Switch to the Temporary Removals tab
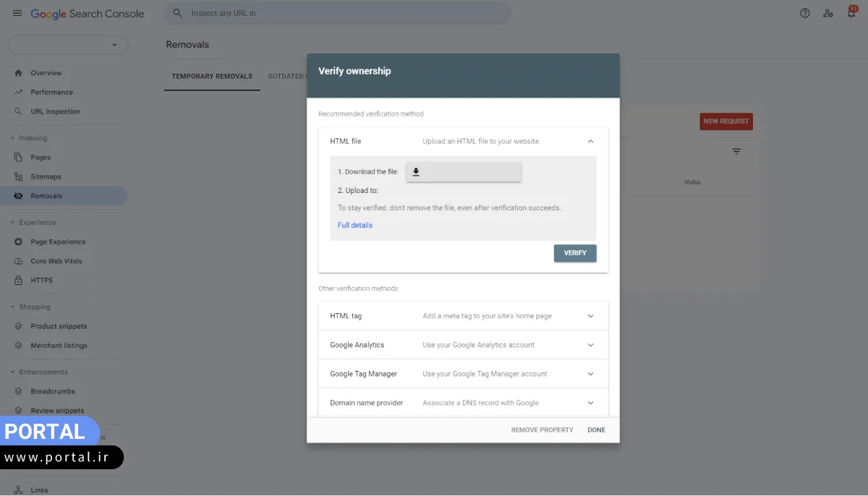The width and height of the screenshot is (868, 496). coord(212,77)
